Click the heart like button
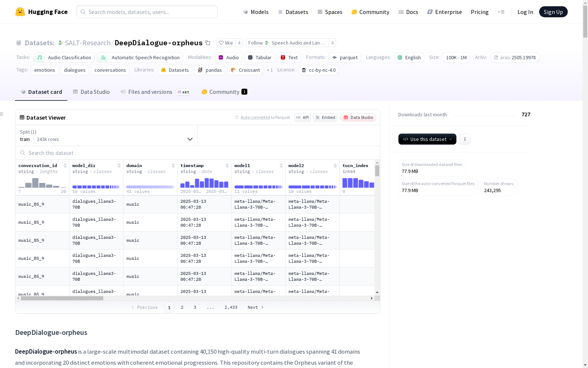 click(226, 43)
